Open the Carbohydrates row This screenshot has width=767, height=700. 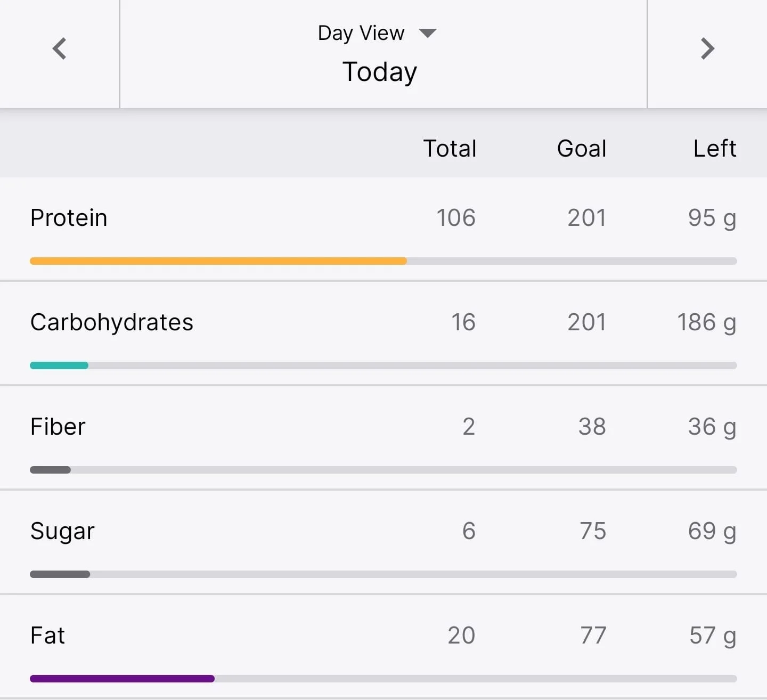coord(383,333)
